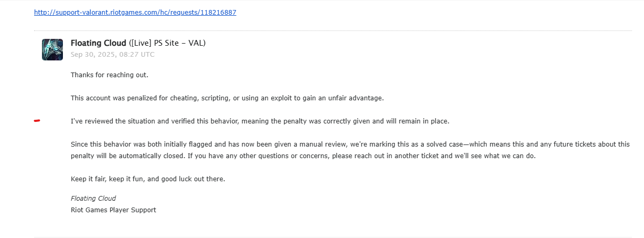
Task: Click the bold Floating Cloud sender name
Action: click(99, 43)
